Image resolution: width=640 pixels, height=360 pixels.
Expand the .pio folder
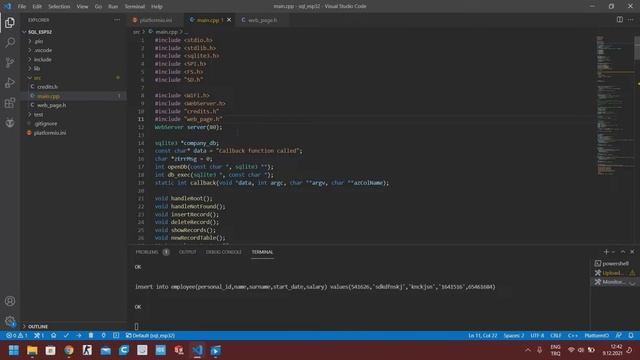[38, 41]
